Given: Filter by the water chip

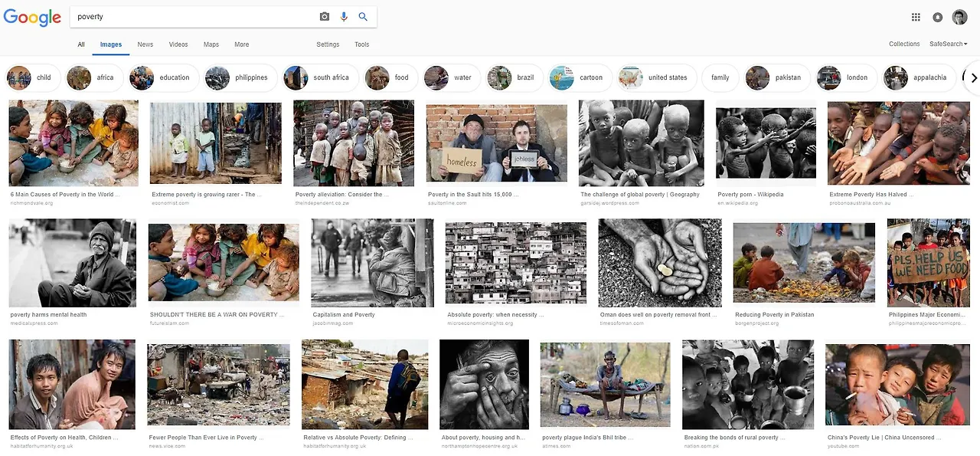Looking at the screenshot, I should (x=451, y=77).
